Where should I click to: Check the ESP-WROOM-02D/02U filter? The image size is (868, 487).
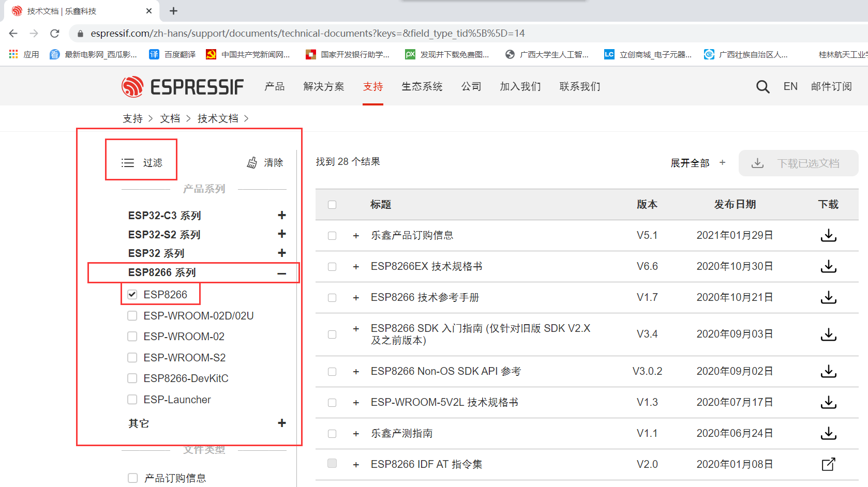(132, 316)
